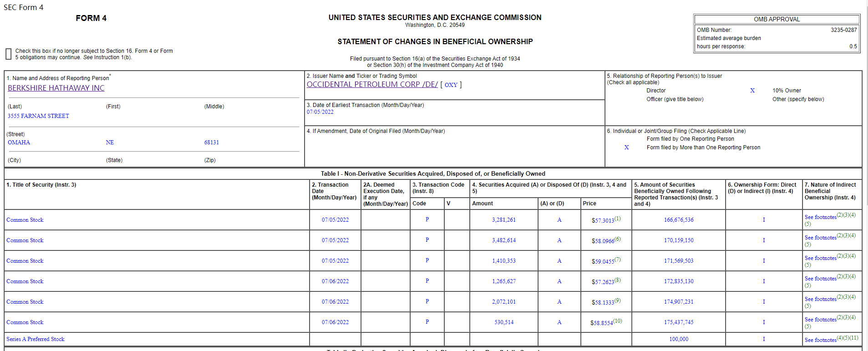Click the date 07/06/2022 in the 530,514 row
Screen dimensions: 868x351
pyautogui.click(x=335, y=322)
